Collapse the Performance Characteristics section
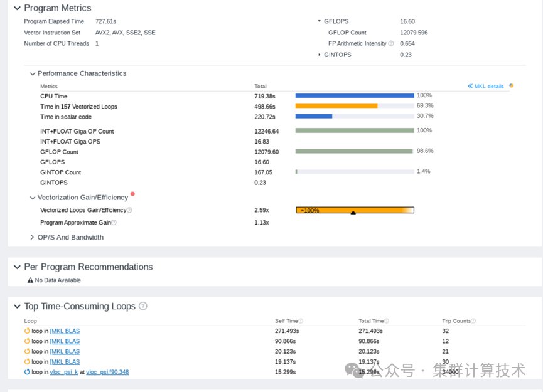The image size is (543, 392). [x=33, y=73]
